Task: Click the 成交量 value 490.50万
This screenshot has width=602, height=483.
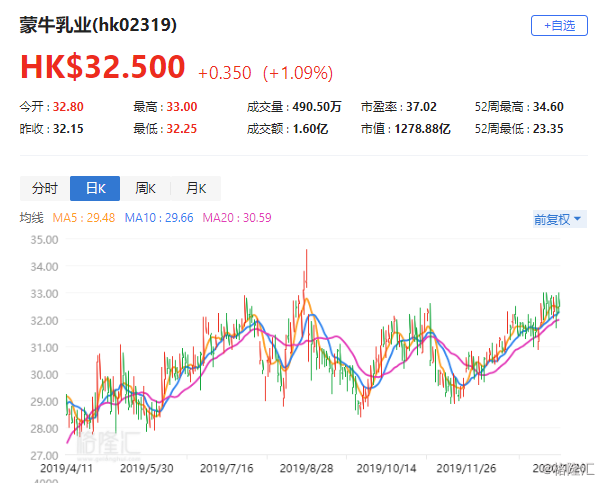Action: (x=317, y=107)
